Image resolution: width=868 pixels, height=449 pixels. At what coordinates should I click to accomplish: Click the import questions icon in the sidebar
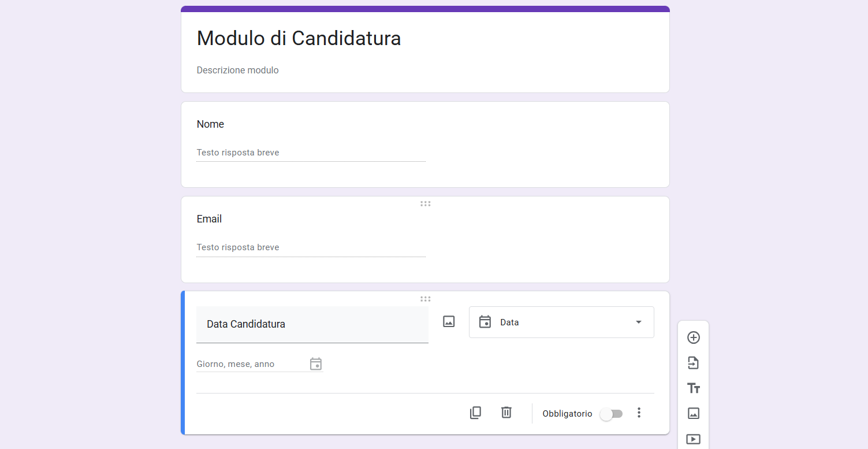click(693, 363)
